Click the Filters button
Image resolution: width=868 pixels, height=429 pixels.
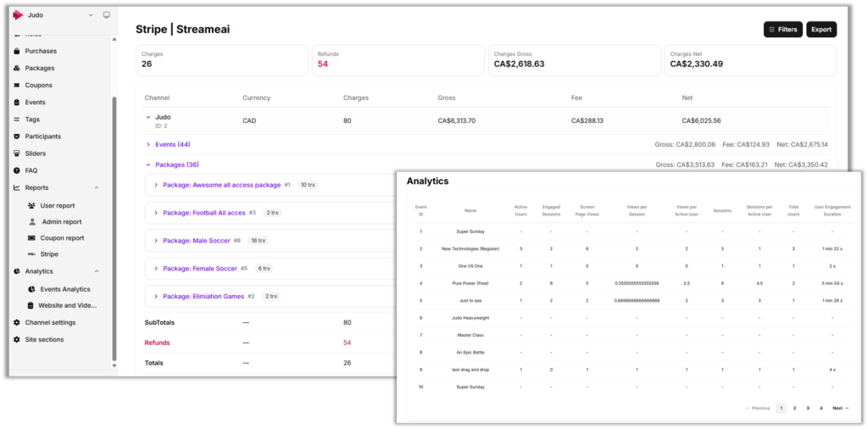click(782, 30)
